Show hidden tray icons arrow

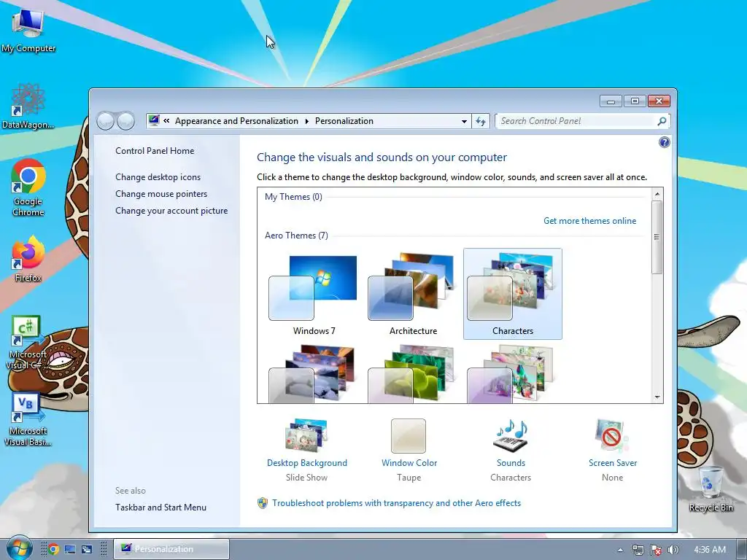pyautogui.click(x=620, y=550)
